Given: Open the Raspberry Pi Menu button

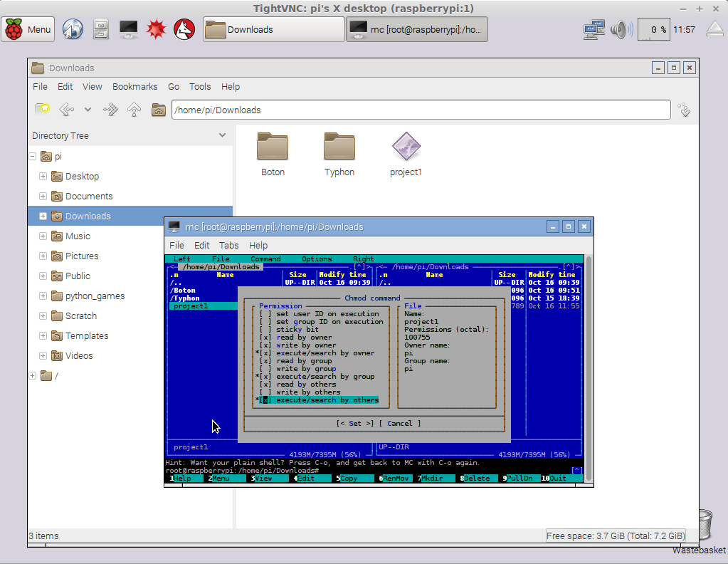Looking at the screenshot, I should [28, 29].
